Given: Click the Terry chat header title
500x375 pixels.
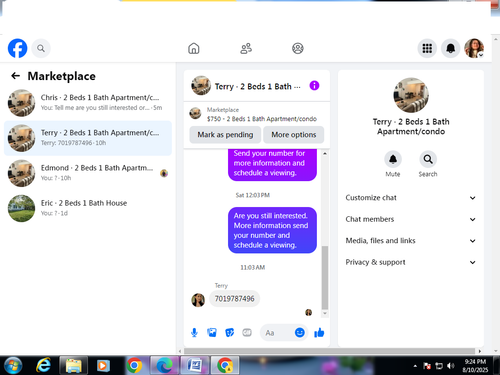Looking at the screenshot, I should [257, 86].
